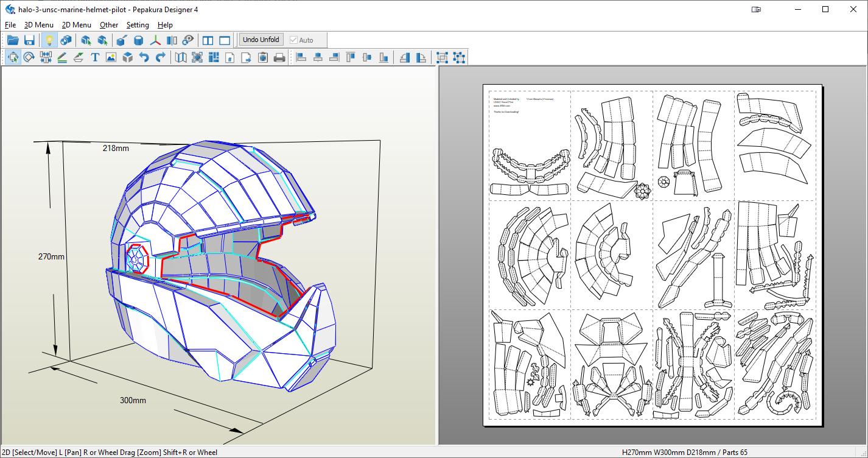Click the eye view reset icon
Viewport: 868px width, 458px height.
coord(188,40)
